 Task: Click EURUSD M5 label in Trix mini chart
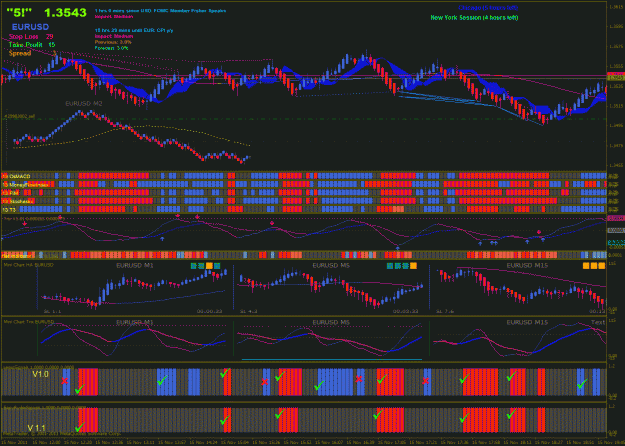331,322
